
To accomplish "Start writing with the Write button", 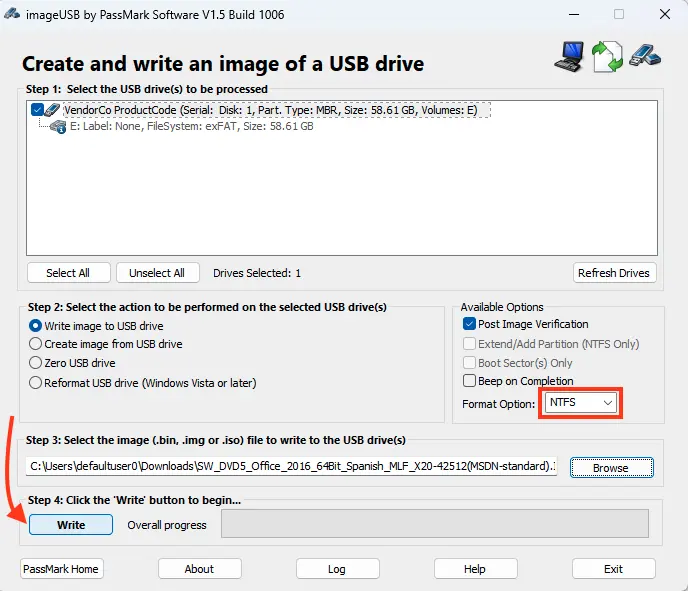I will (71, 525).
